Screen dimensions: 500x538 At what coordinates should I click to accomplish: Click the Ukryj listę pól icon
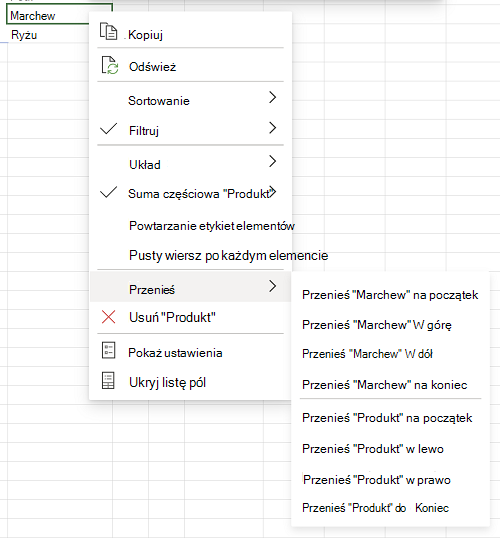point(108,381)
